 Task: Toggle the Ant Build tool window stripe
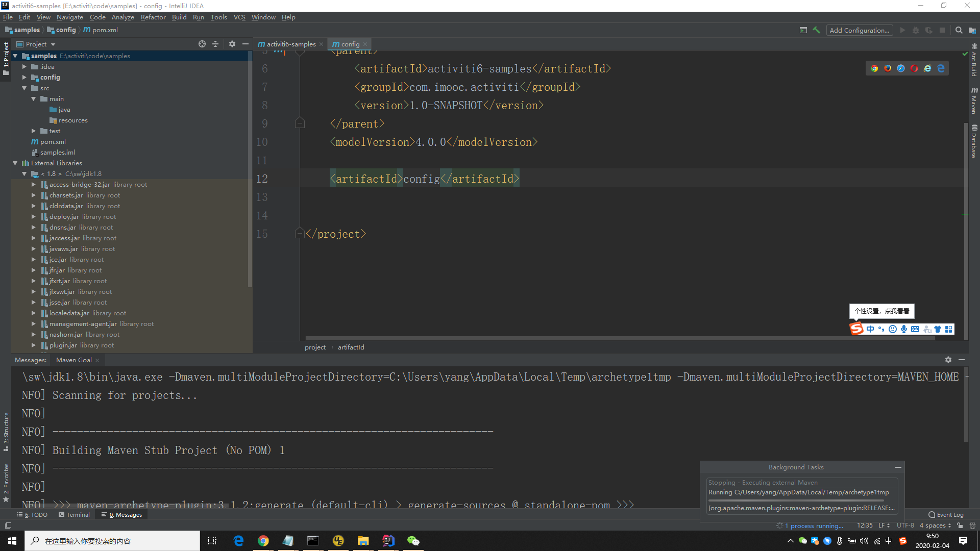[x=974, y=60]
